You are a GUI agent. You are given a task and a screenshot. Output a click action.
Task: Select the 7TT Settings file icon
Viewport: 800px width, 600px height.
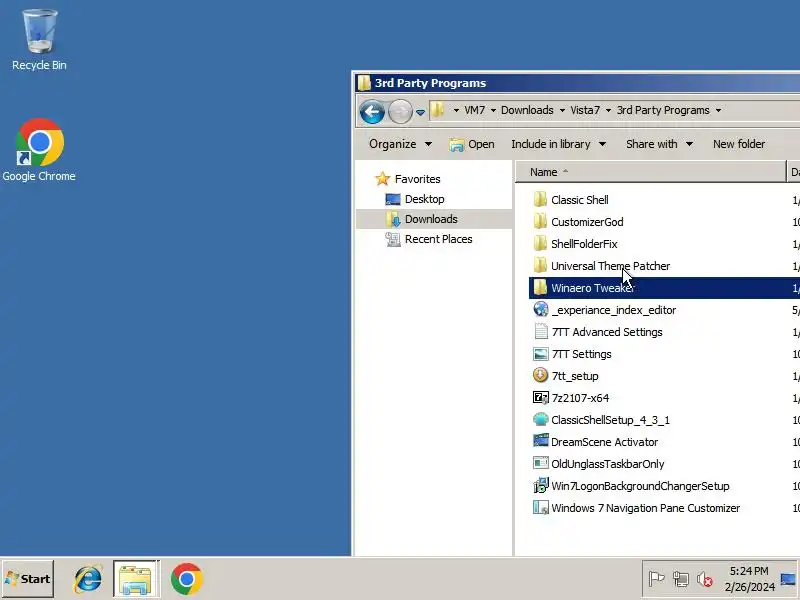(x=540, y=354)
